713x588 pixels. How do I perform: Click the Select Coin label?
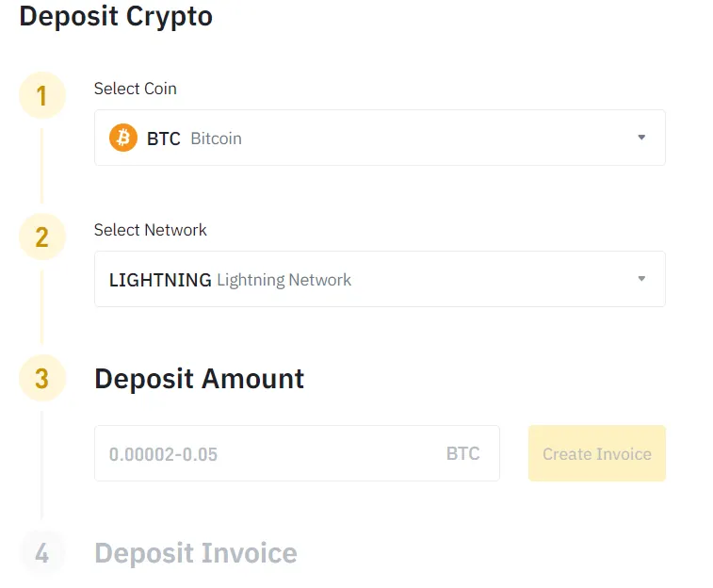point(136,89)
